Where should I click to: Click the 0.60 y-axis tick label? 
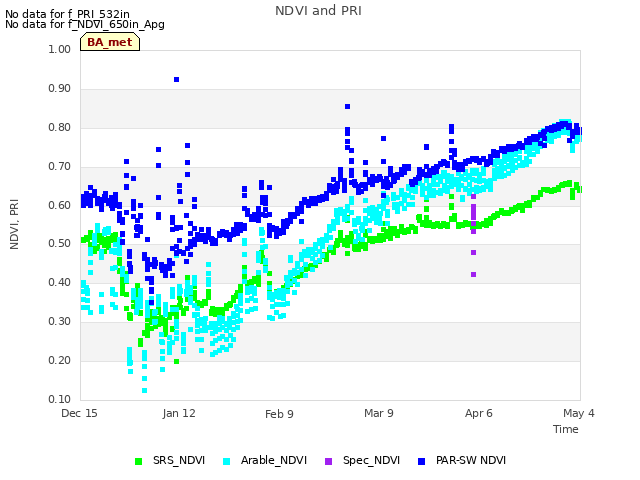click(x=60, y=205)
